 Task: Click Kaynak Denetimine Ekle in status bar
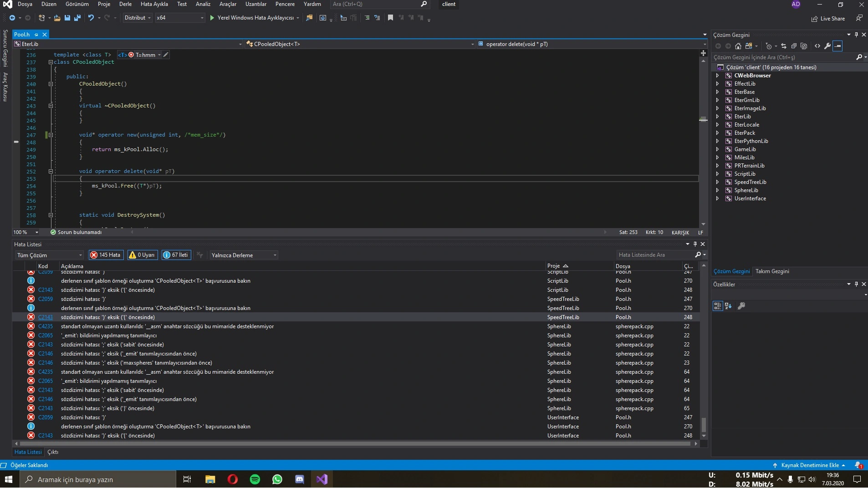tap(809, 465)
